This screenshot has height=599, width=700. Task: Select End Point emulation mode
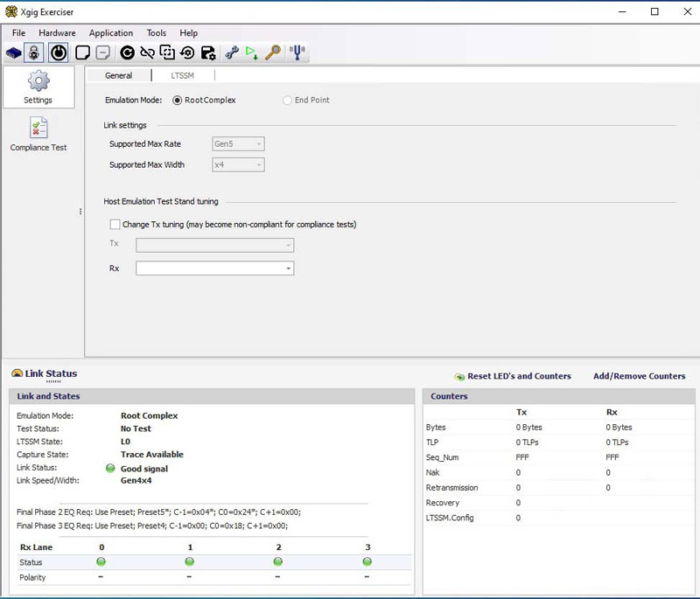tap(287, 101)
